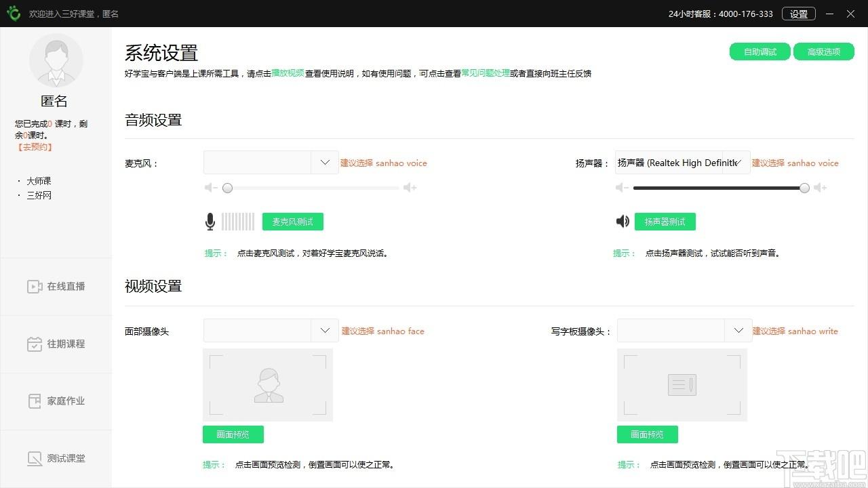Click 画面预览 under writing-board camera
Screen dimensions: 868x488
648,434
